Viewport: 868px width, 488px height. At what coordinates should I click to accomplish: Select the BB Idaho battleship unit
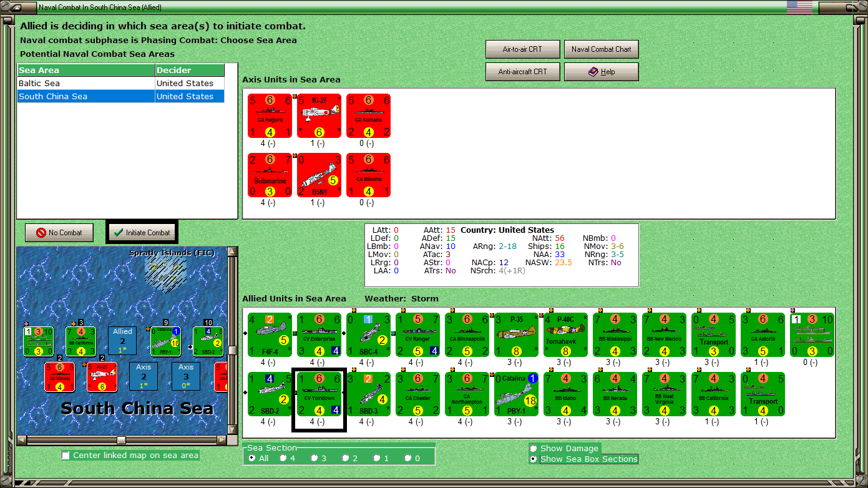coord(565,394)
